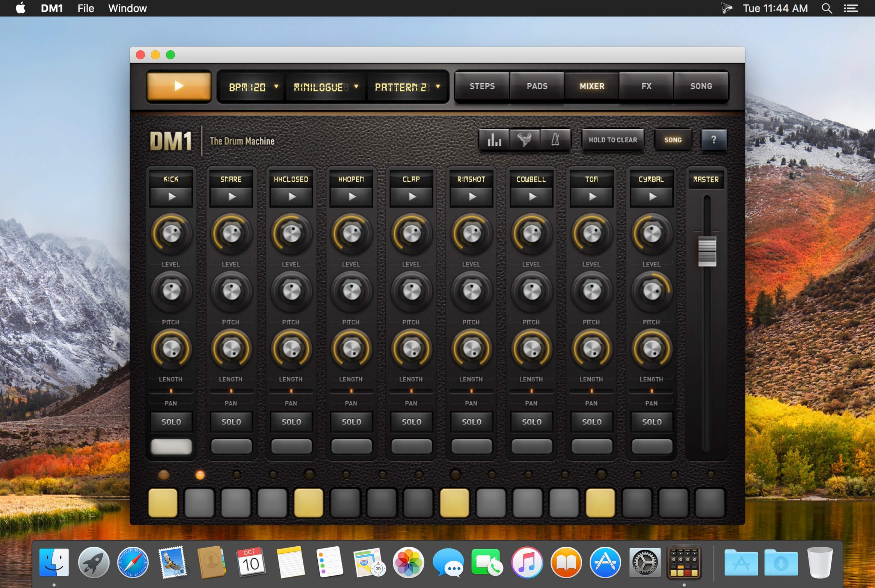Open the DM1 application menu
The height and width of the screenshot is (588, 875).
[x=52, y=8]
